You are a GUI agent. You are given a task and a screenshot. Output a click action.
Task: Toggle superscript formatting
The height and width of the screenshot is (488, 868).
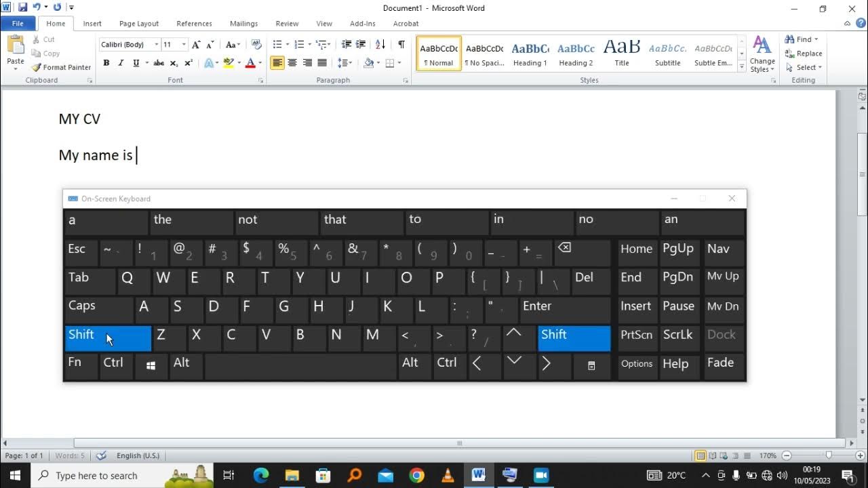click(189, 63)
